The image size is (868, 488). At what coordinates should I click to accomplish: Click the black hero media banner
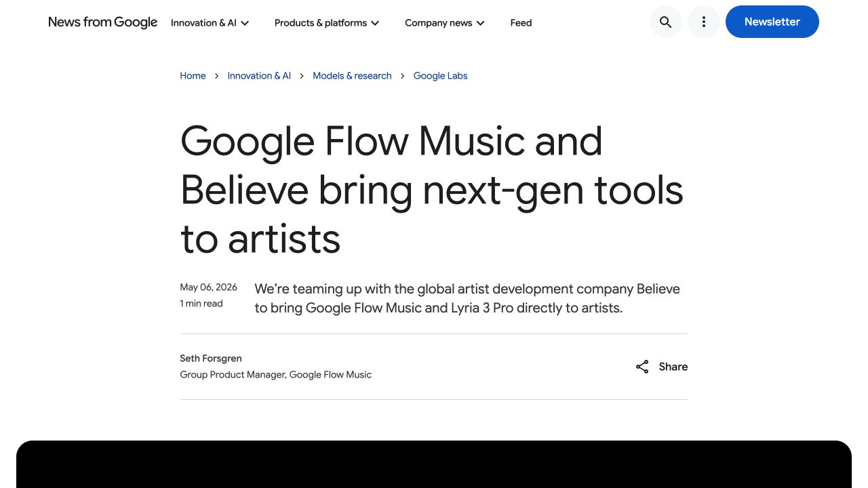coord(434,464)
